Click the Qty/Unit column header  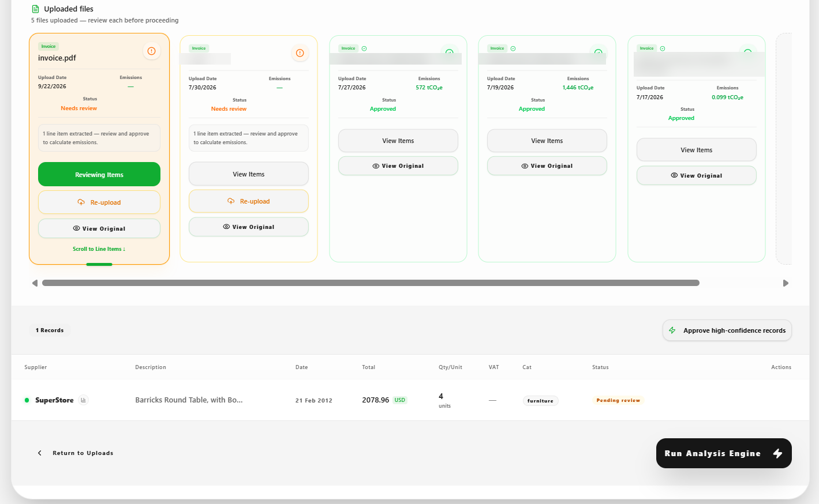click(x=450, y=367)
